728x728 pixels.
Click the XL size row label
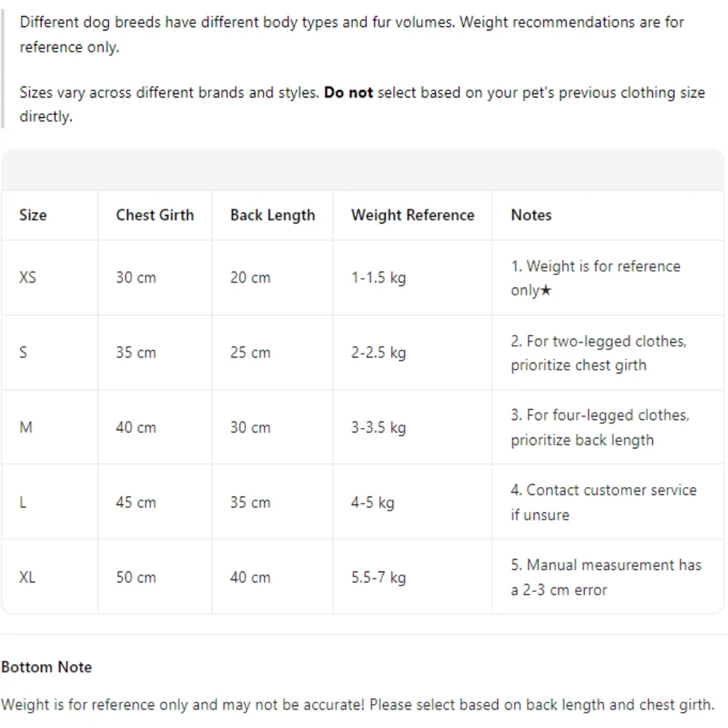pyautogui.click(x=28, y=577)
